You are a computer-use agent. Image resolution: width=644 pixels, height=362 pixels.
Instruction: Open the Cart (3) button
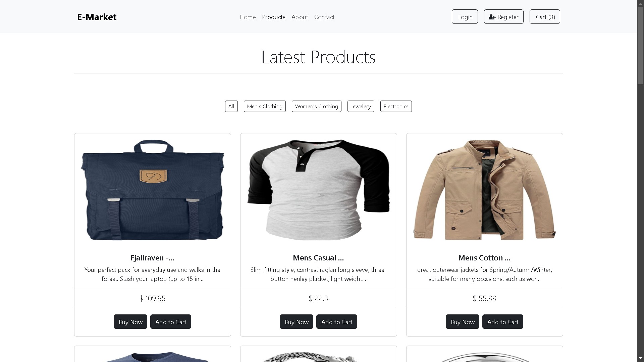click(545, 17)
